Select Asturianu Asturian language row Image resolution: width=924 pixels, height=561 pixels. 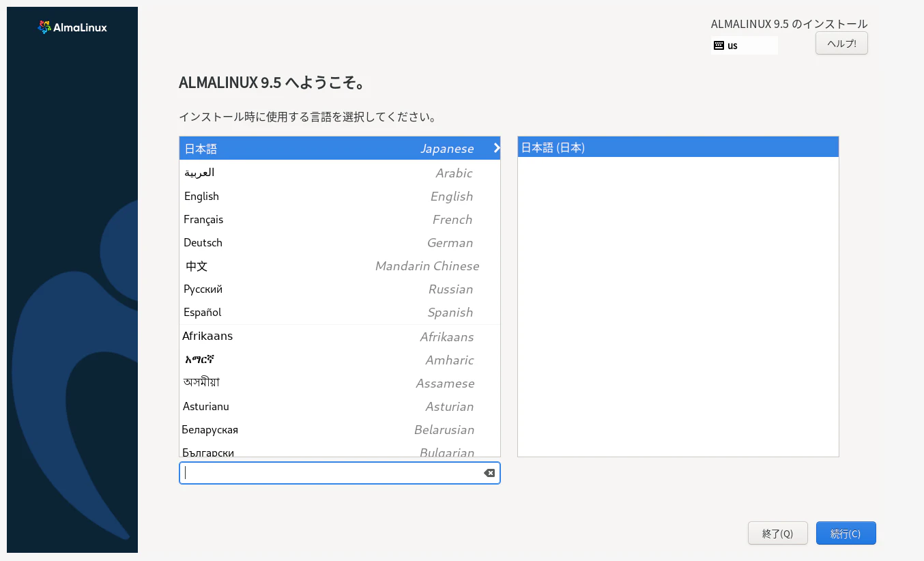click(x=340, y=406)
